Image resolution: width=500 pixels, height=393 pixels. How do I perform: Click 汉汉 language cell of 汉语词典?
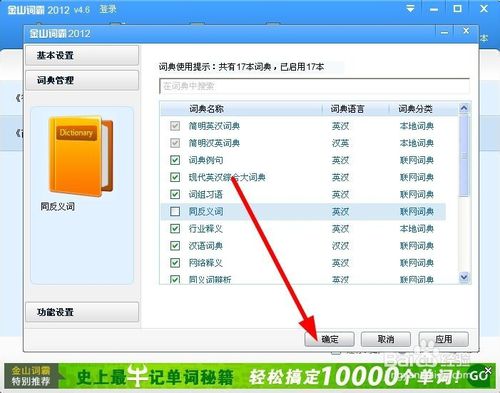[x=340, y=246]
